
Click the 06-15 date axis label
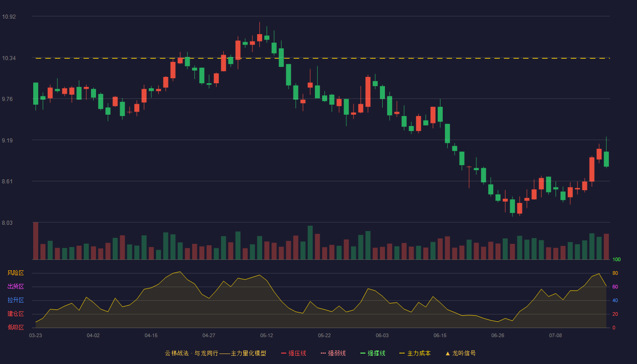click(440, 335)
